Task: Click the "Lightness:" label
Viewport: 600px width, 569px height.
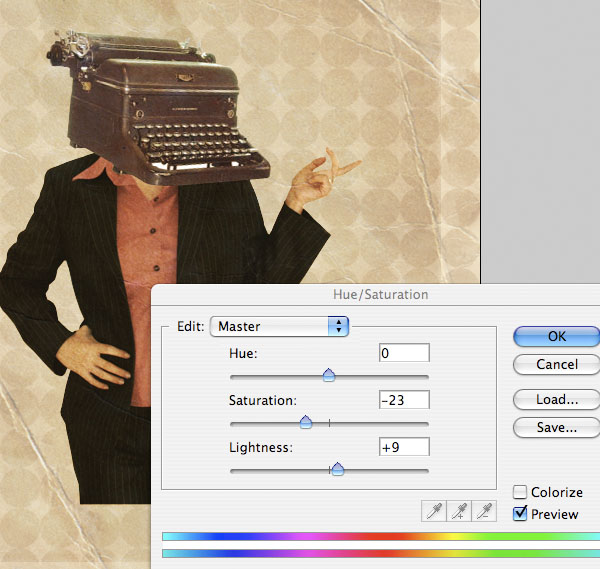Action: pos(261,447)
